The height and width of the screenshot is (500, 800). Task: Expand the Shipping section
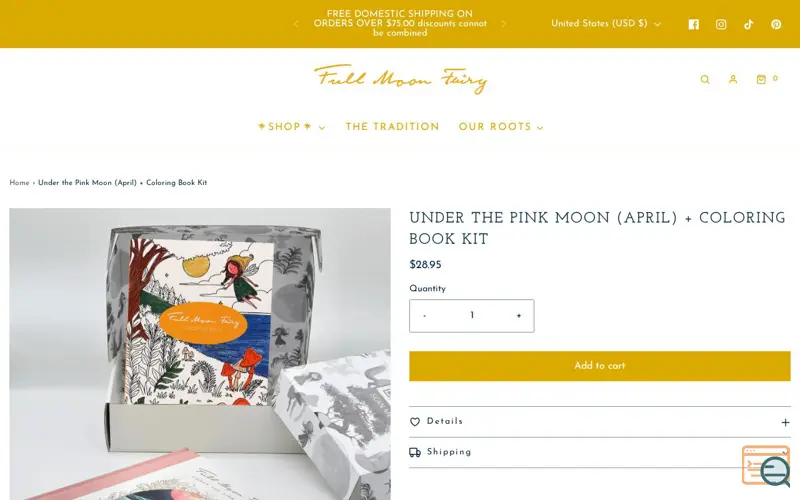click(x=599, y=453)
